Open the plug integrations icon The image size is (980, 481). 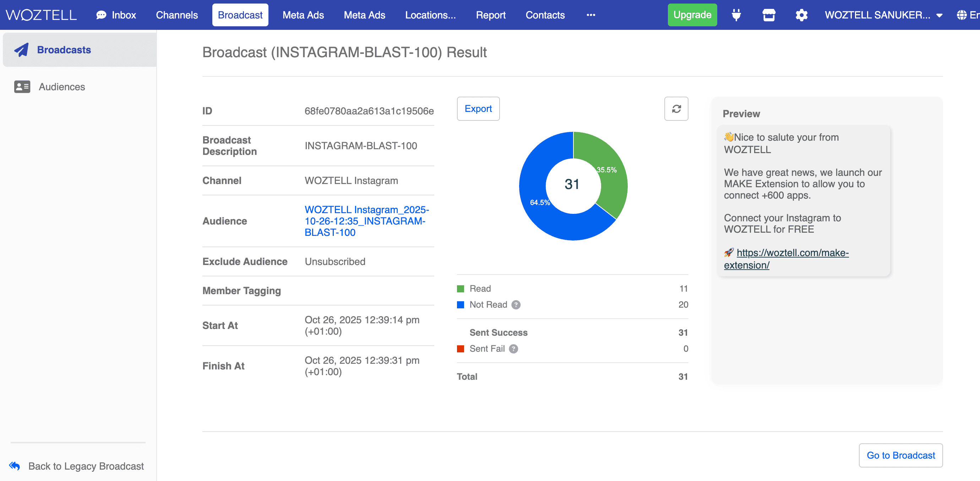click(x=736, y=15)
